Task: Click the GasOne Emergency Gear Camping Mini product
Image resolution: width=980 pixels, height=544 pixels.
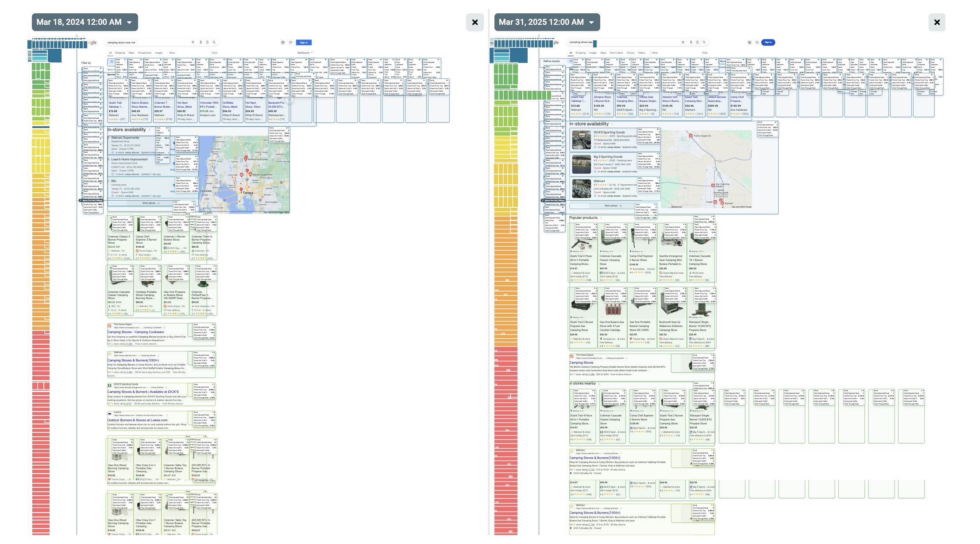Action: tap(671, 253)
